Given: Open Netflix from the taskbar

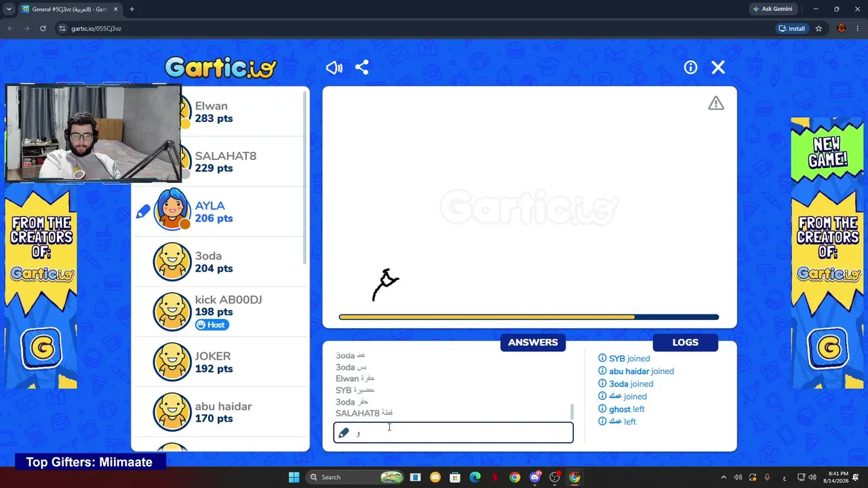Looking at the screenshot, I should (495, 477).
